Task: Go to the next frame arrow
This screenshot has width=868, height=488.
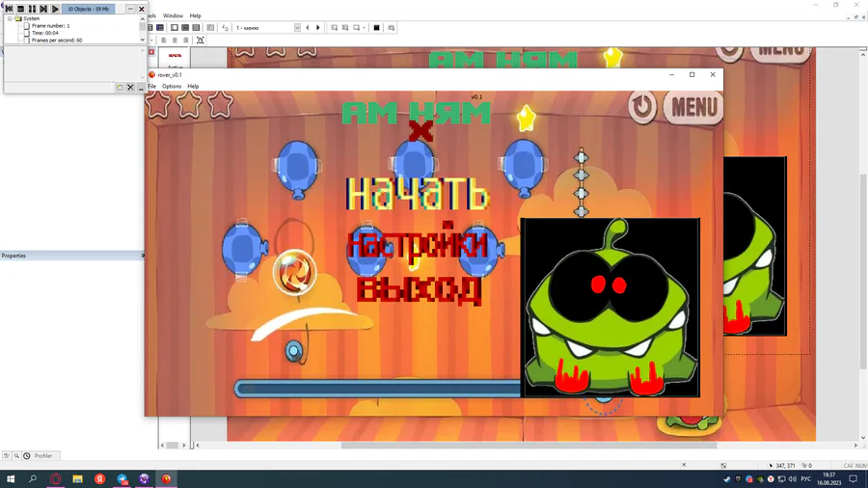Action: [x=318, y=28]
